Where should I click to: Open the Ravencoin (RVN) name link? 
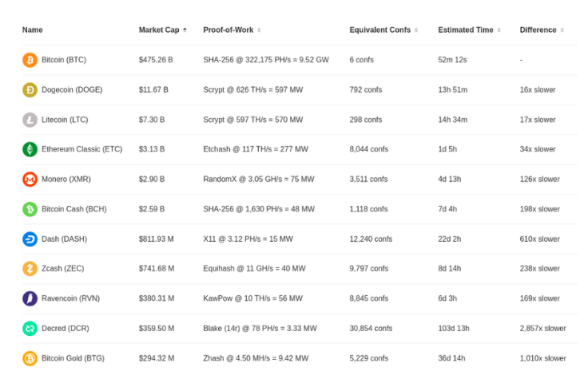[70, 298]
